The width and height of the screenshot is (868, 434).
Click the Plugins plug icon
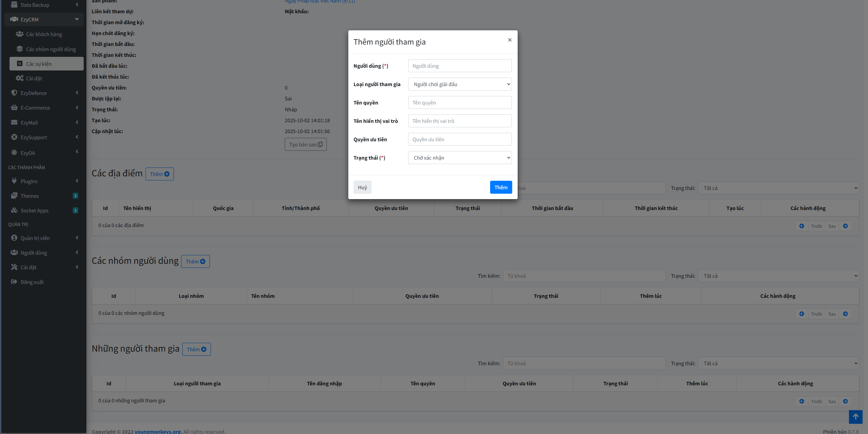click(14, 181)
